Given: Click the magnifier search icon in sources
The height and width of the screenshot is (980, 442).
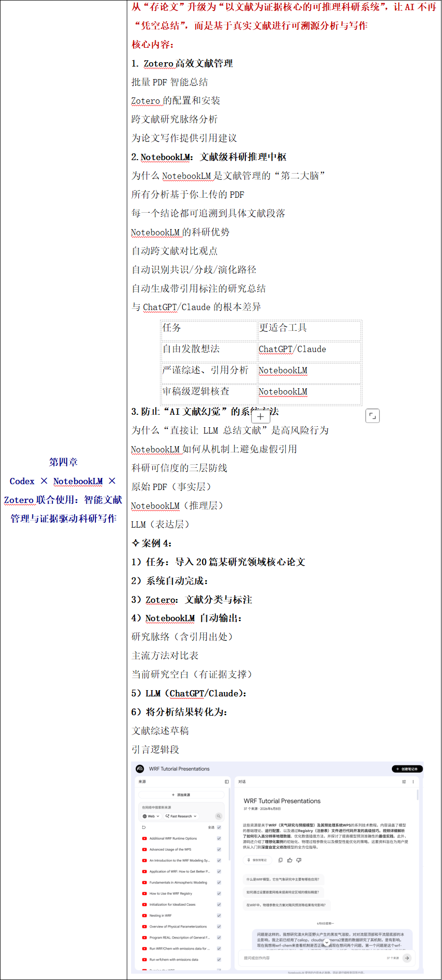Looking at the screenshot, I should (218, 817).
